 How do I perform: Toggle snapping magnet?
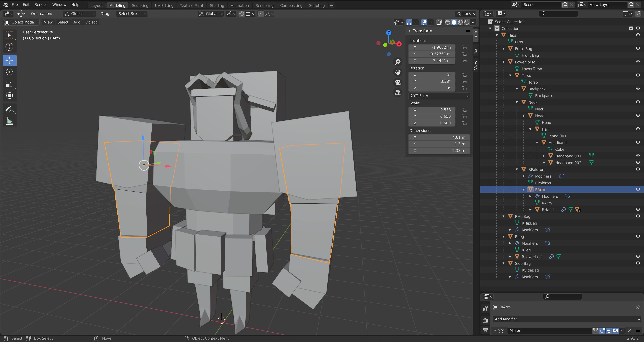tap(241, 14)
